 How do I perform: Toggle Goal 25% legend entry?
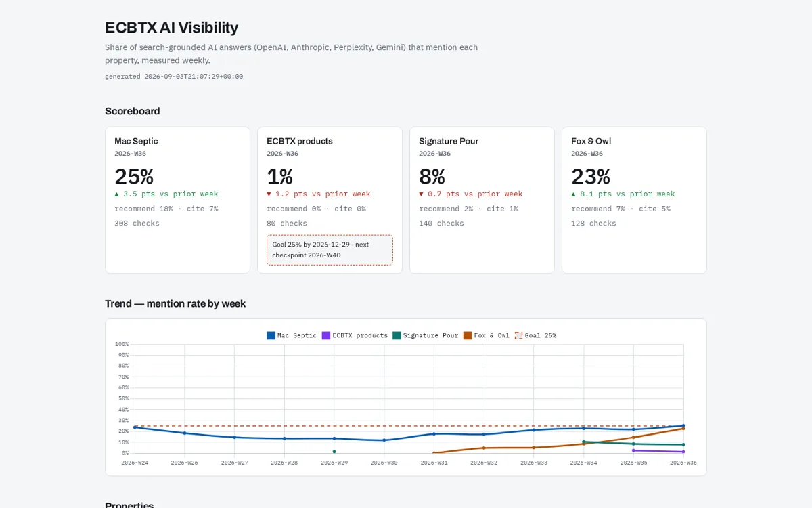click(x=535, y=335)
